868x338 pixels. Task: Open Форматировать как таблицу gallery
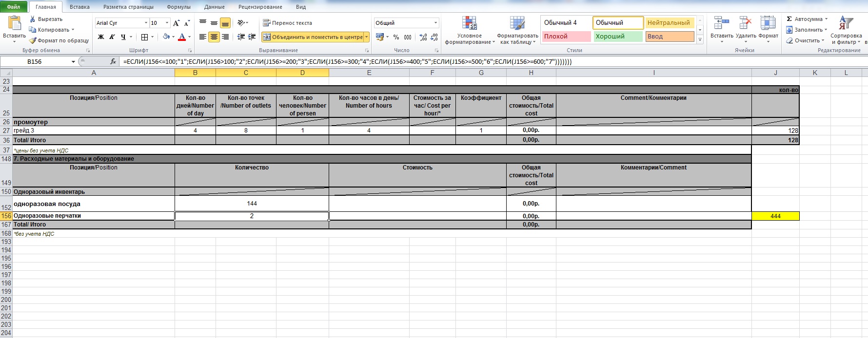517,30
